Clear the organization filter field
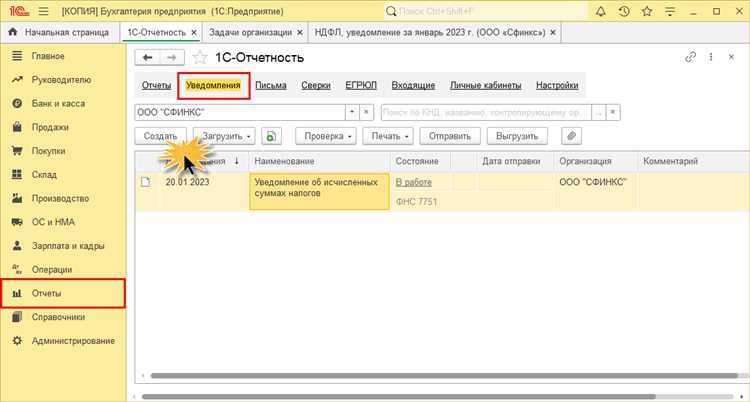This screenshot has width=750, height=402. [x=366, y=112]
